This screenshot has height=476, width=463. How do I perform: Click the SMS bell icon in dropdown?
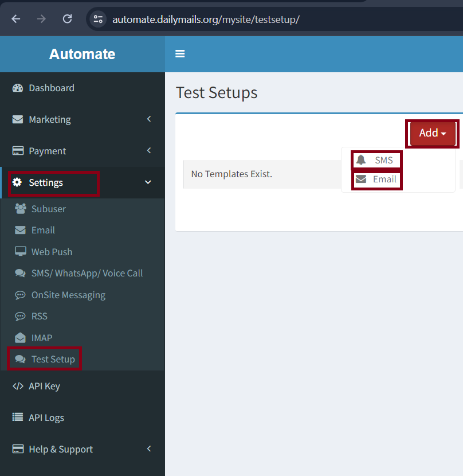coord(360,160)
